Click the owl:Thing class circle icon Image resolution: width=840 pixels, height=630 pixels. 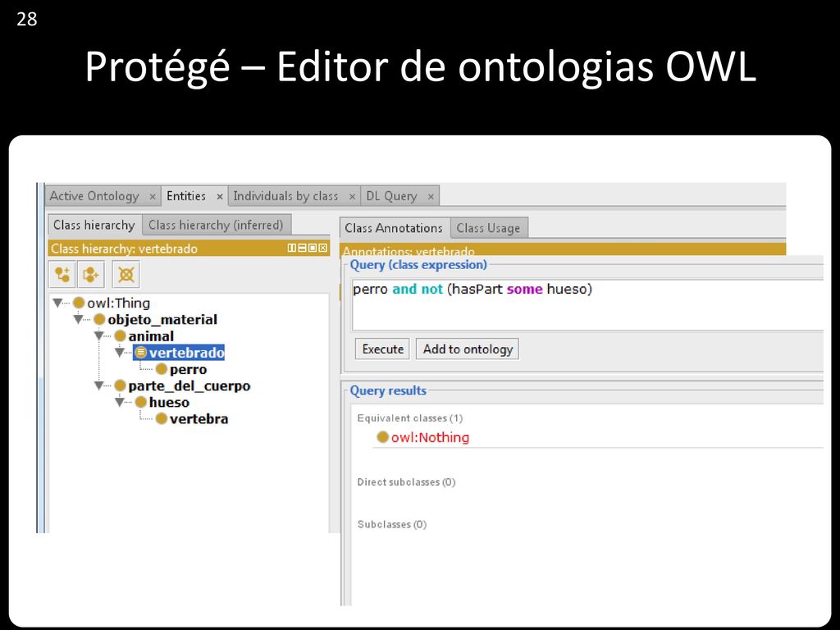(79, 304)
